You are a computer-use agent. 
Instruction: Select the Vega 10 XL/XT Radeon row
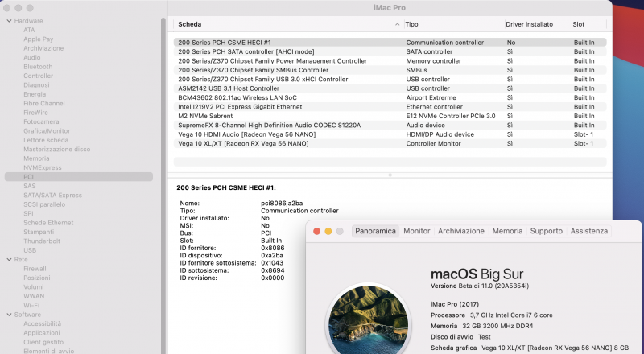click(390, 143)
